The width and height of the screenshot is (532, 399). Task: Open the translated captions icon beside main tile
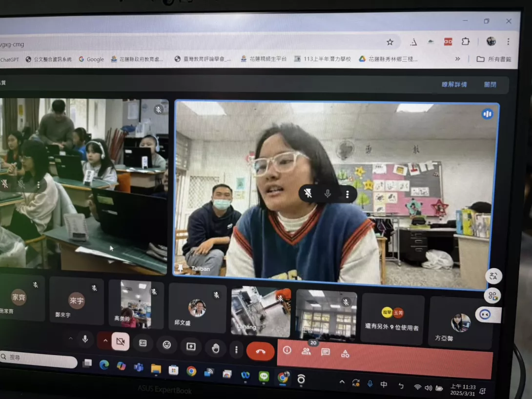pyautogui.click(x=493, y=276)
